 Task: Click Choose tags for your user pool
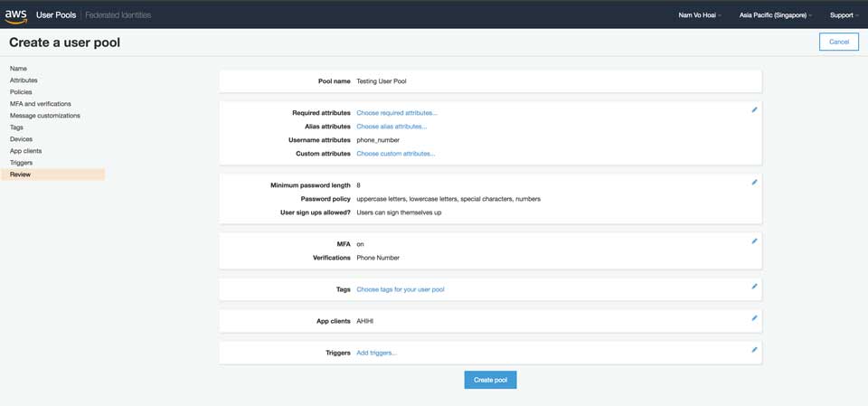pos(401,289)
